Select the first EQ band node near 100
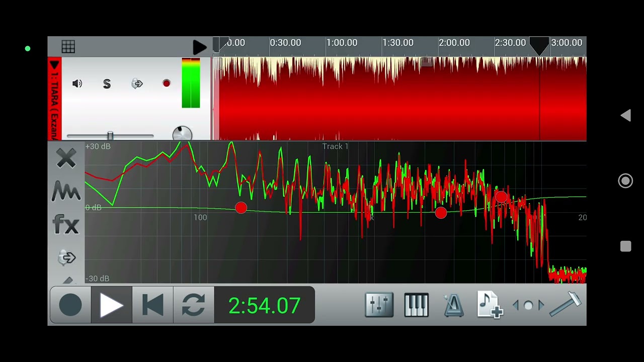Screen dimensions: 644x362 pos(241,208)
